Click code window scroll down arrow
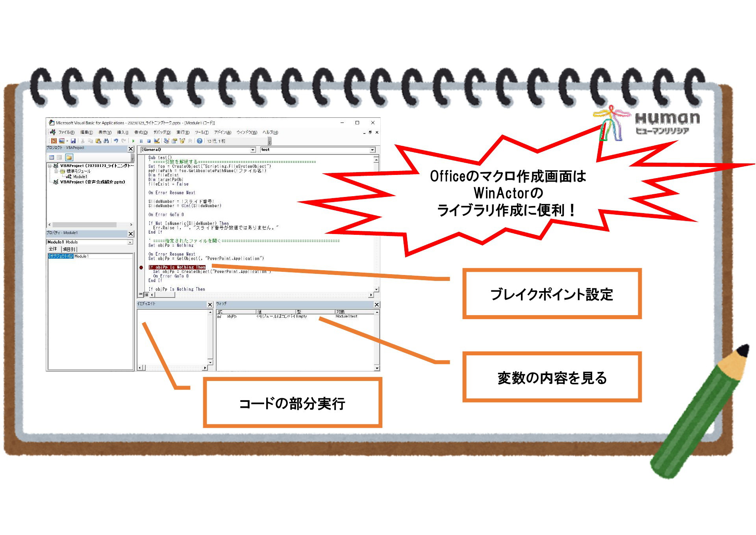Screen dimensions: 756x535 [376, 289]
